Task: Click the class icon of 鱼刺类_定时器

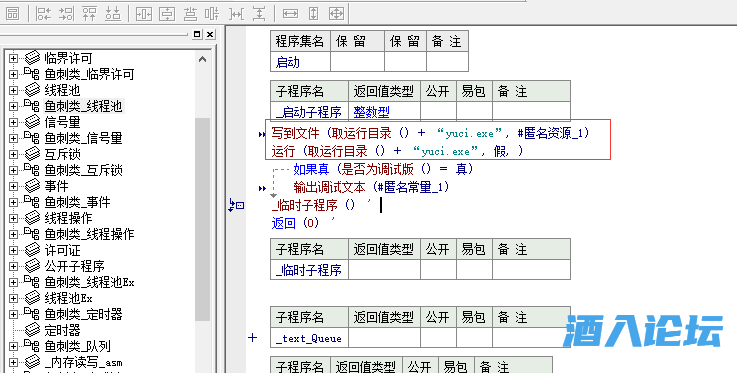Action: pos(32,314)
